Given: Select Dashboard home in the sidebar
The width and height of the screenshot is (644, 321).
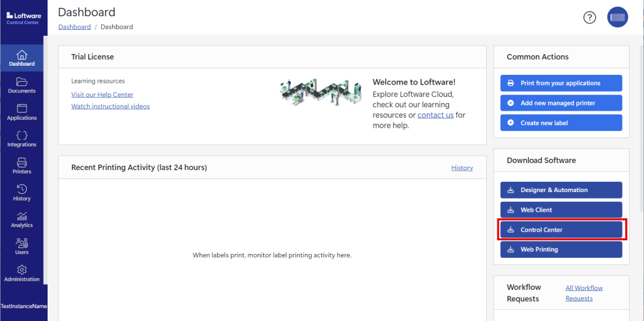Looking at the screenshot, I should coord(22,58).
